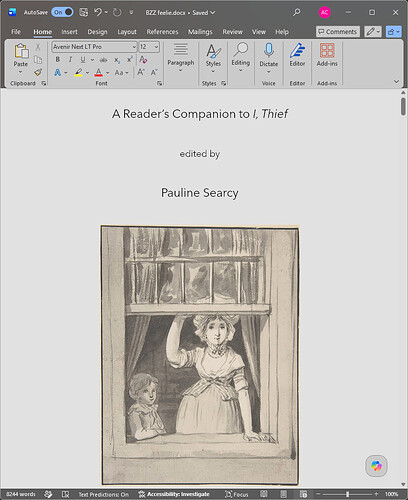Screen dimensions: 408x500
Task: Click the Redo/Repeat icon
Action: pos(117,12)
